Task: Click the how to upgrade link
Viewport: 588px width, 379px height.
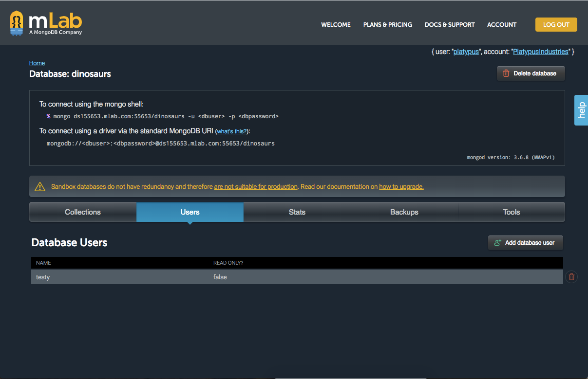Action: click(401, 186)
